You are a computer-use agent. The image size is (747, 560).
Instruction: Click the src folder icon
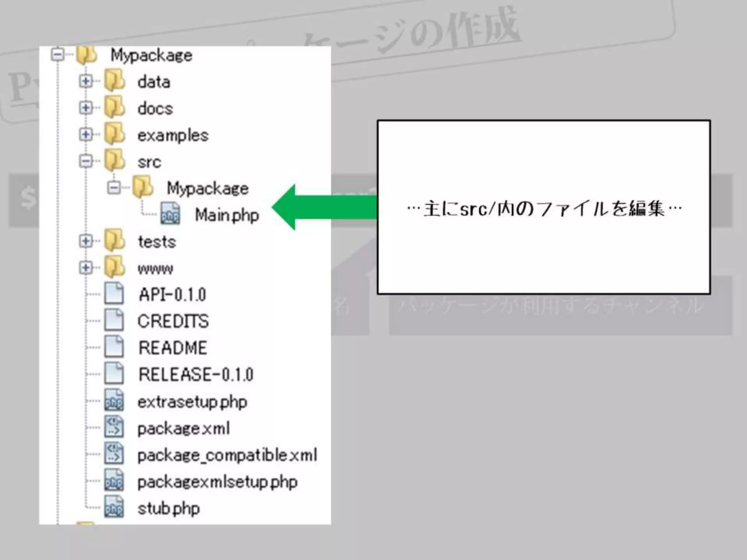tap(115, 161)
